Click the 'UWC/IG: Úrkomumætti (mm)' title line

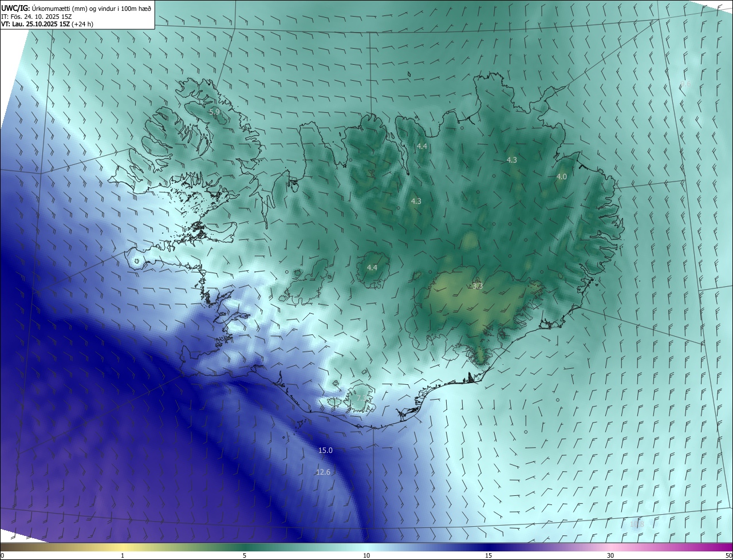tap(77, 8)
